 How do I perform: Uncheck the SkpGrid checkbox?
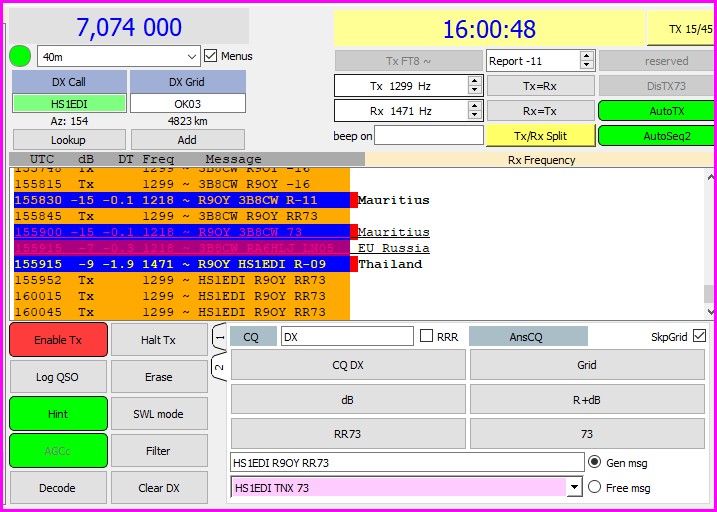click(x=699, y=337)
